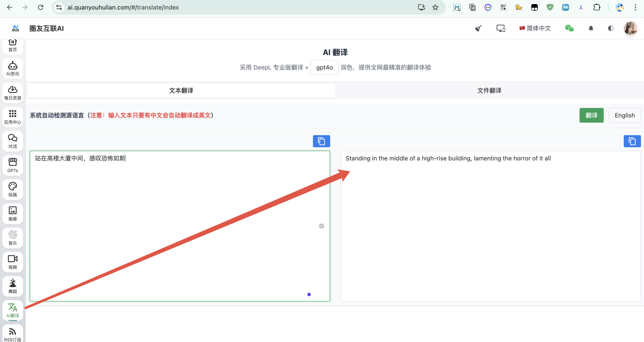Copy the source text with the copy icon
Image resolution: width=644 pixels, height=342 pixels.
[x=321, y=141]
